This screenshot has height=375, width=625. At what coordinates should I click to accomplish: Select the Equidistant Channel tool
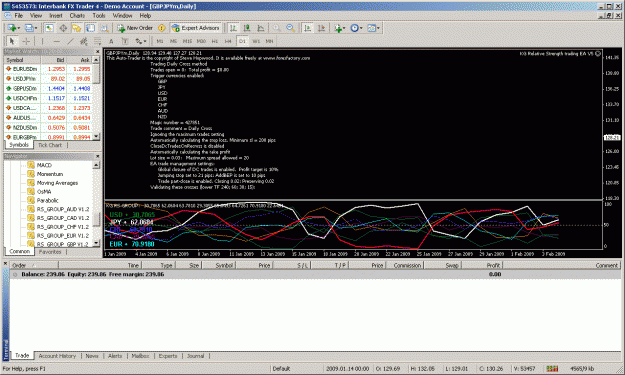(84, 41)
